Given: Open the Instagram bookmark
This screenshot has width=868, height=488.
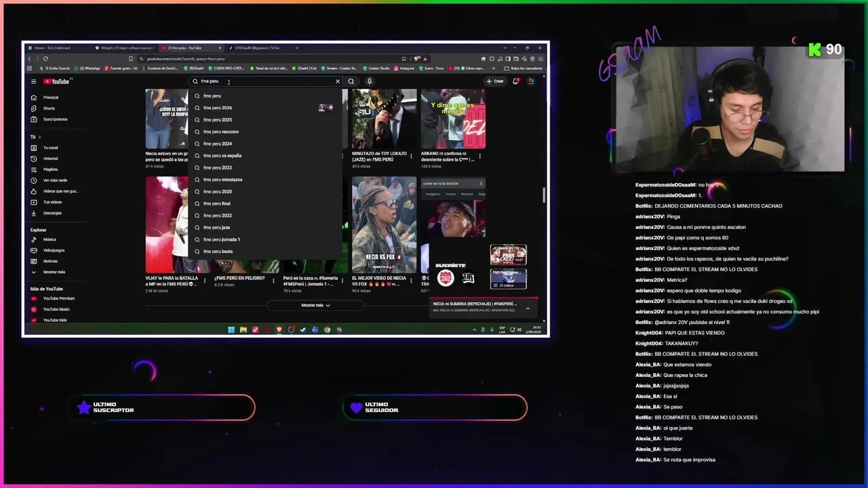Looking at the screenshot, I should [x=404, y=68].
